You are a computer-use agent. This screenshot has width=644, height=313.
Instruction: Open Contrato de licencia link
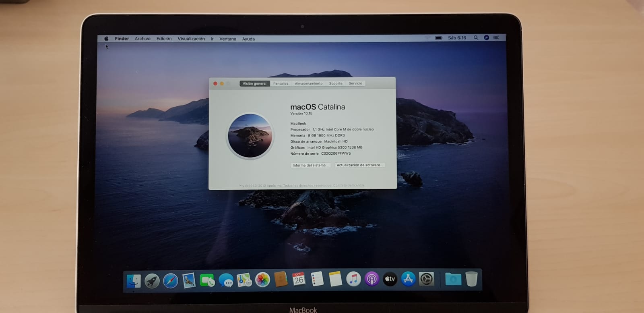point(349,185)
